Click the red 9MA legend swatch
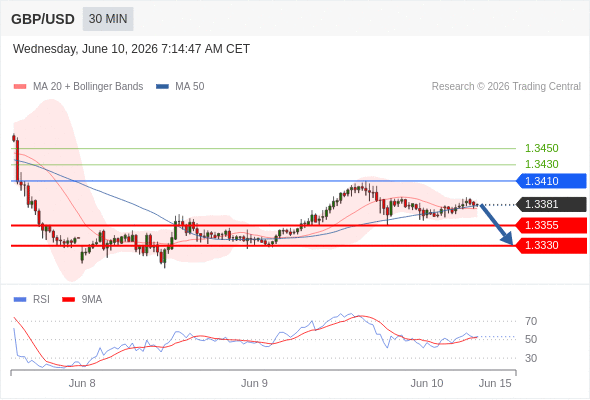 [68, 300]
